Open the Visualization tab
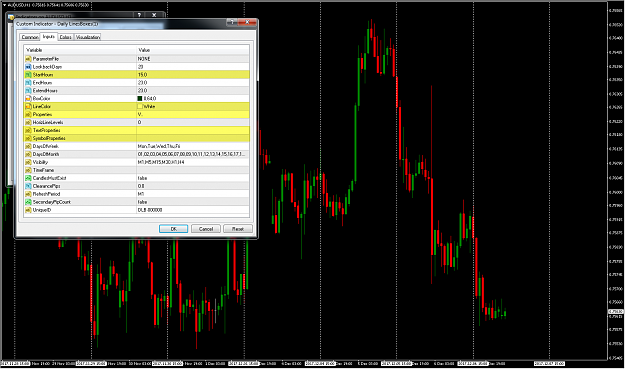The image size is (625, 369). pos(88,37)
